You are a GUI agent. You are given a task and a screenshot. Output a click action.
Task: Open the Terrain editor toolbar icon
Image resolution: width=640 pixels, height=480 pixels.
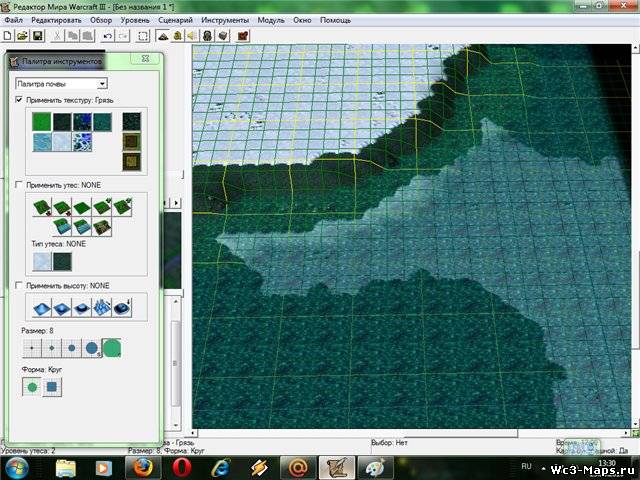[162, 36]
